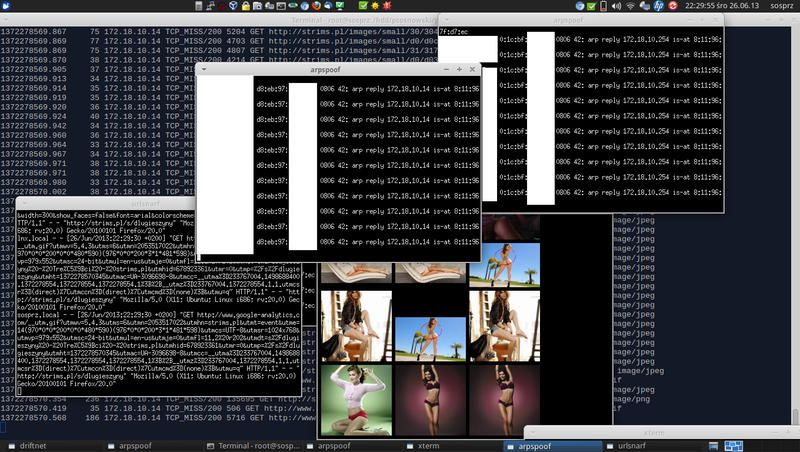800x452 pixels.
Task: Open window menu arrow of front arpspoof window
Action: click(x=204, y=69)
